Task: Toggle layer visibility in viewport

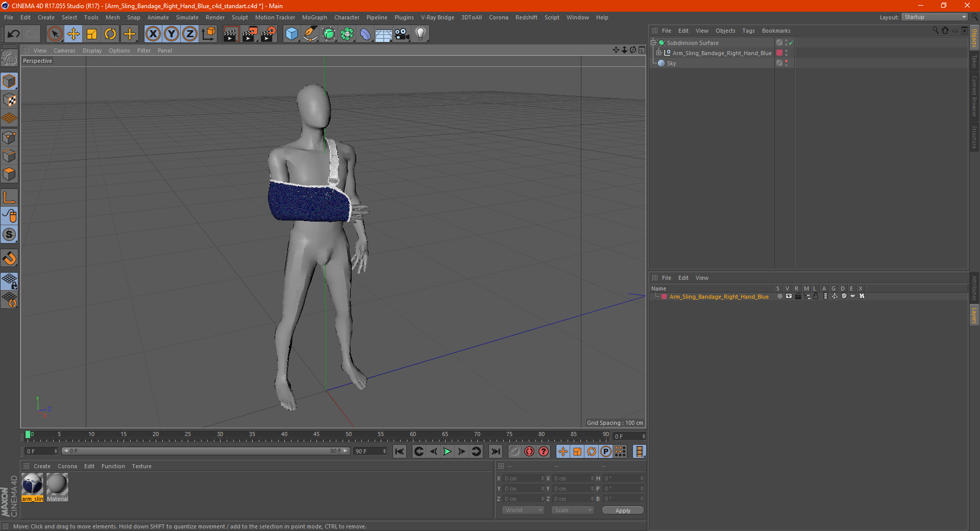Action: click(x=789, y=296)
